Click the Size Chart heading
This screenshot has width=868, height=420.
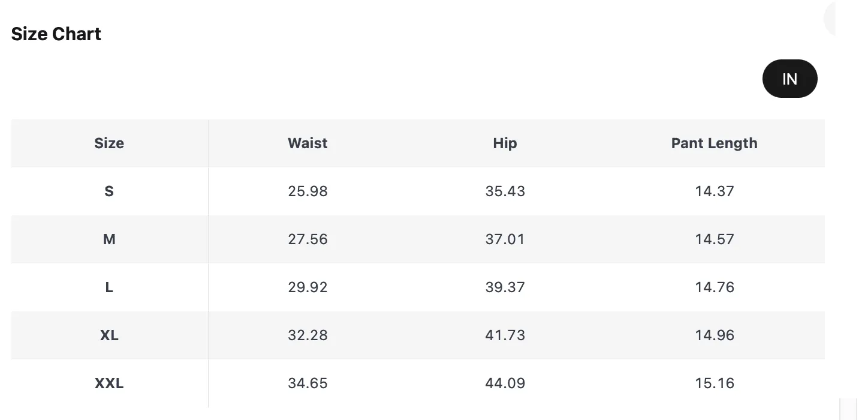coord(56,34)
